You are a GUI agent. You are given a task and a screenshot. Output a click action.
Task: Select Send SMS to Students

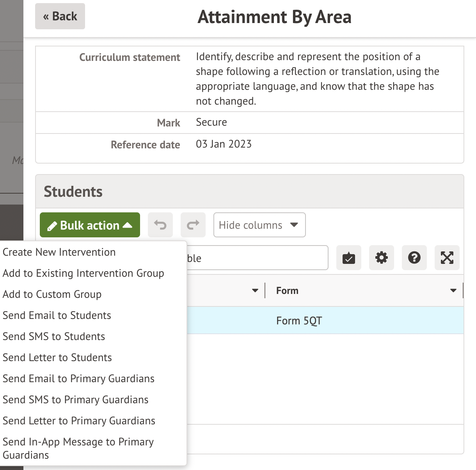coord(54,336)
